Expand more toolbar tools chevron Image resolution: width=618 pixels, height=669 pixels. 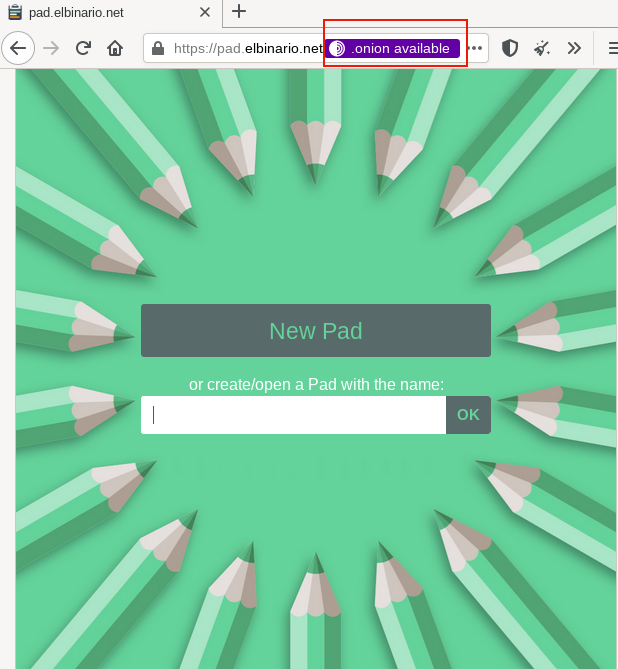pyautogui.click(x=574, y=48)
